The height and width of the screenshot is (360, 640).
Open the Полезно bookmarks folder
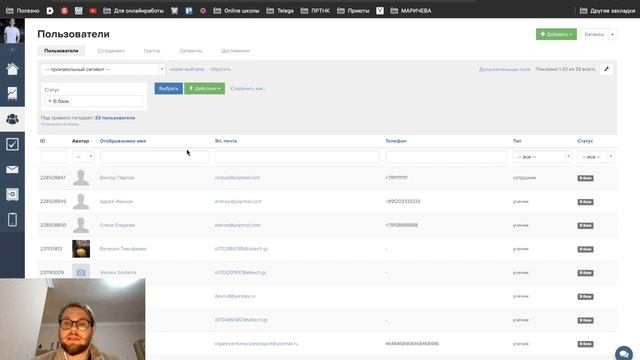23,11
